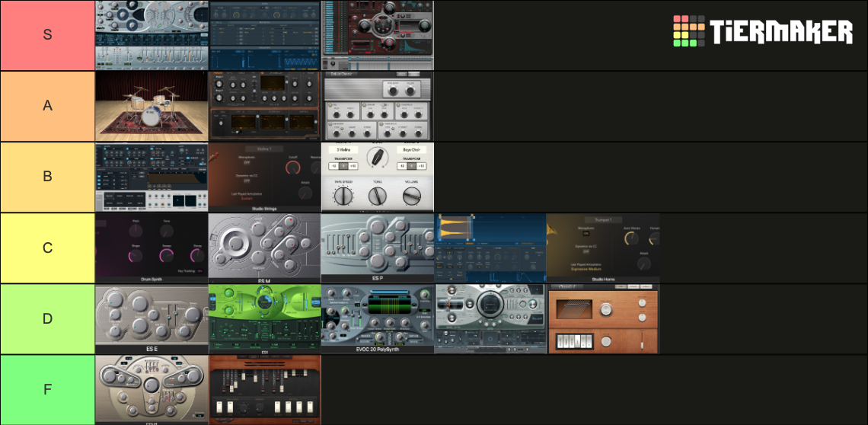
Task: Select the blue synth thumbnail in B tier
Action: pyautogui.click(x=152, y=177)
